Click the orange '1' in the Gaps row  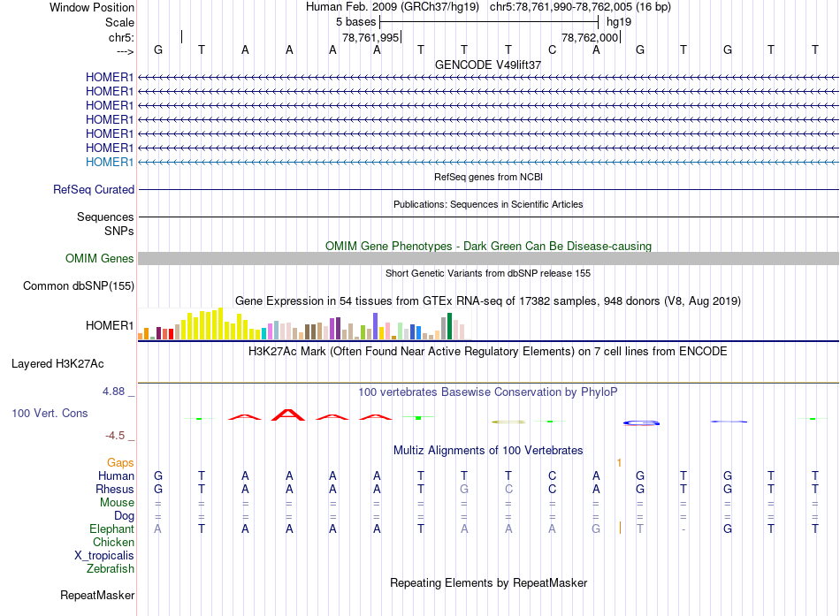pyautogui.click(x=619, y=463)
